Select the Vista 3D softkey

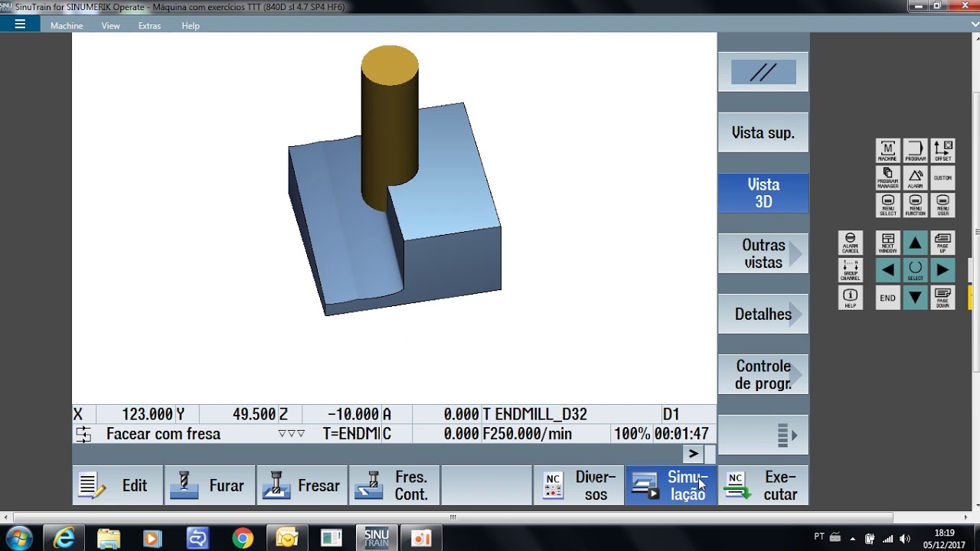763,193
